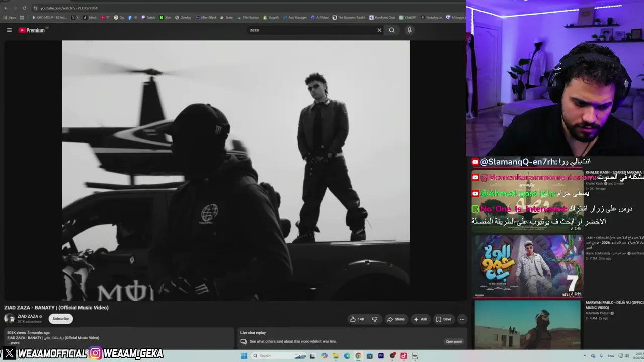Open the MARWAN PABLO - DÉJÀ VU thumbnail
Viewport: 644px width, 362px height.
click(527, 324)
